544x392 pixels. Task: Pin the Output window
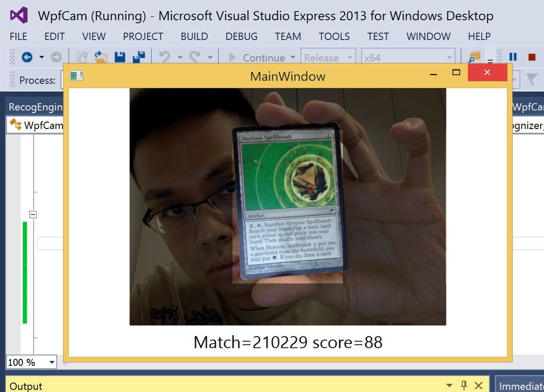(x=464, y=385)
